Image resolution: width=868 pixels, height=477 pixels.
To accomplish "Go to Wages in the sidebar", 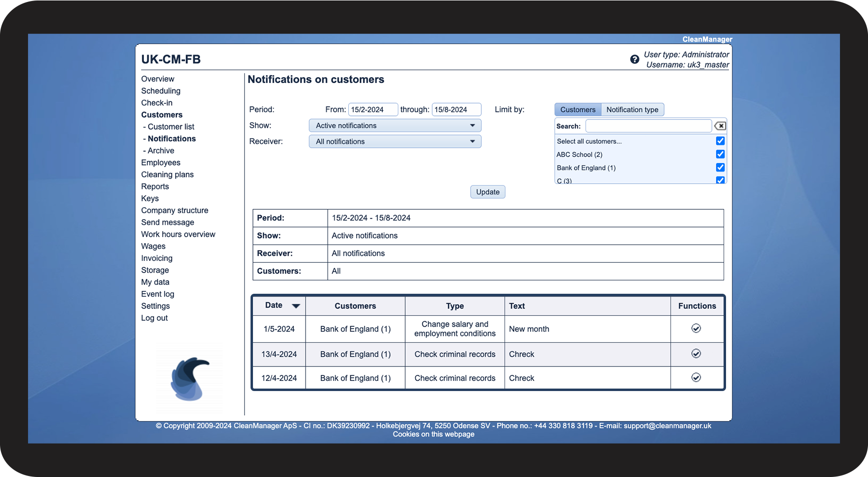I will click(153, 246).
